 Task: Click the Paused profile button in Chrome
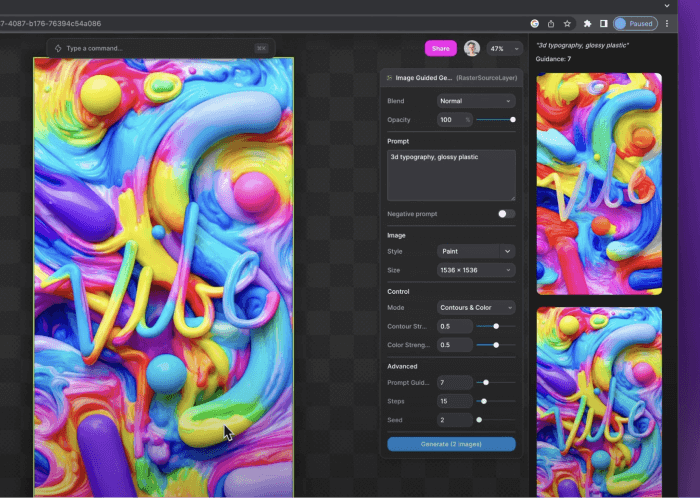(x=634, y=23)
